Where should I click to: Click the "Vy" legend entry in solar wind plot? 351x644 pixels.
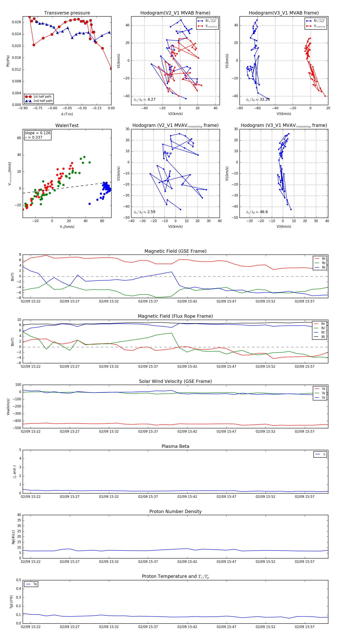[x=320, y=393]
